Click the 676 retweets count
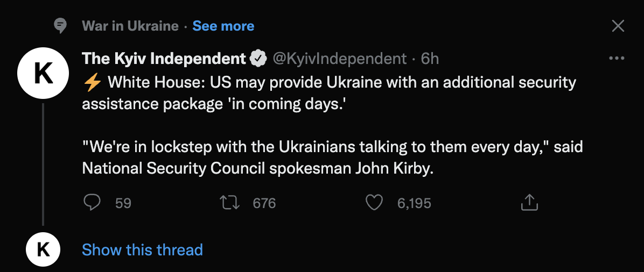The width and height of the screenshot is (644, 272). (264, 203)
